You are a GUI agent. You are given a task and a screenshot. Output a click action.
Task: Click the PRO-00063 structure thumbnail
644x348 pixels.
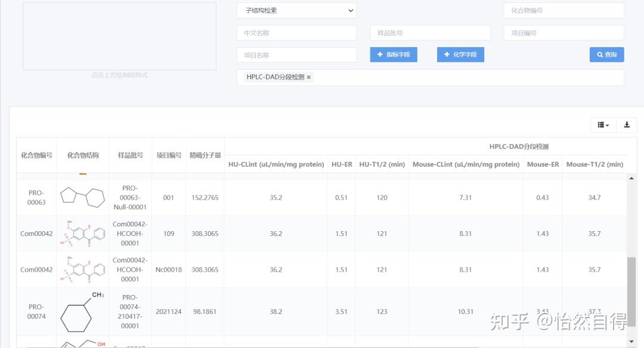pyautogui.click(x=83, y=197)
